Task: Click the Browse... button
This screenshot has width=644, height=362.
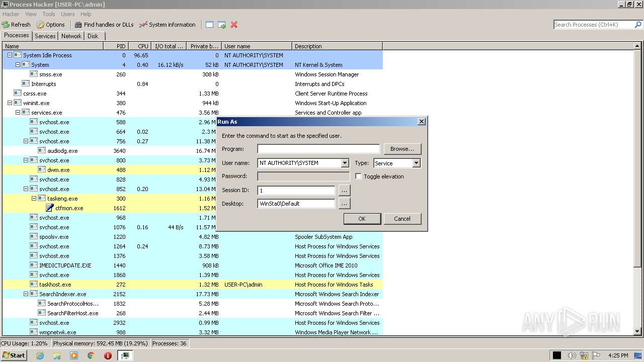Action: [x=403, y=149]
